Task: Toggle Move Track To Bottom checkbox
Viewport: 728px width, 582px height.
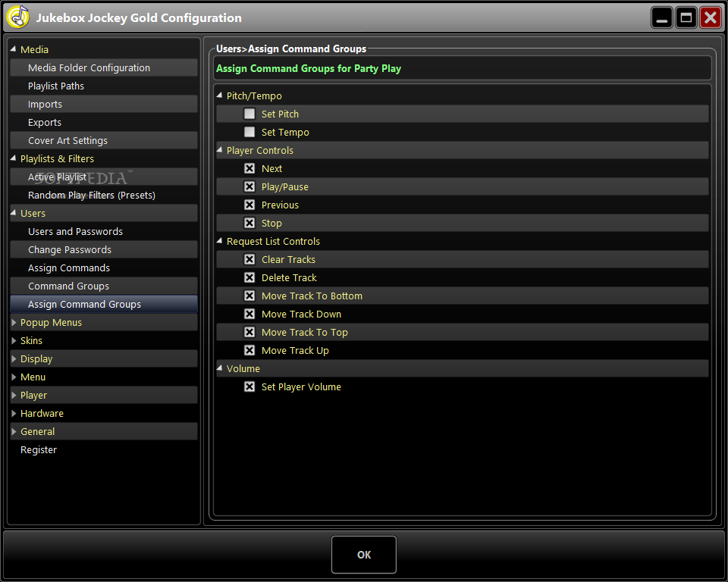Action: [x=249, y=296]
